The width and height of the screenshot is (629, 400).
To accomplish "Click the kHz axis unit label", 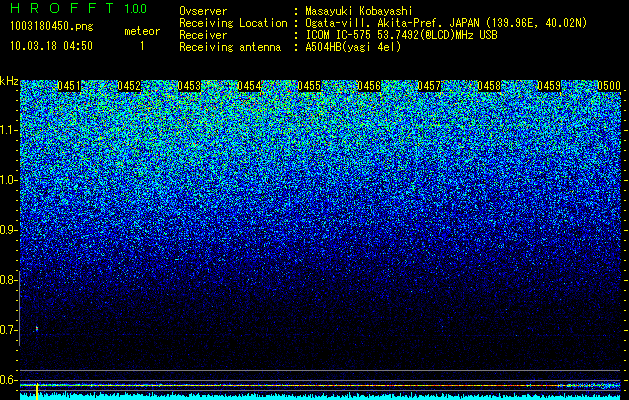I will click(9, 81).
